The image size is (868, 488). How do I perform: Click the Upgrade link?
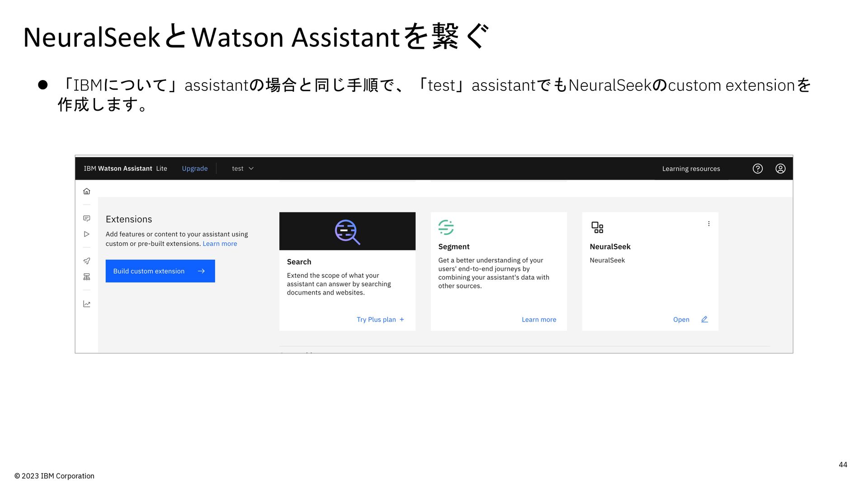tap(195, 169)
